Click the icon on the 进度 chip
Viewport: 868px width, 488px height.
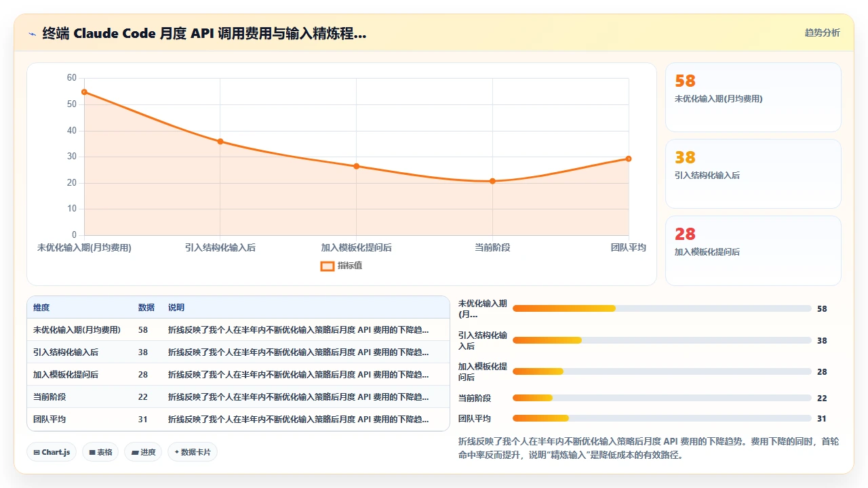[134, 452]
